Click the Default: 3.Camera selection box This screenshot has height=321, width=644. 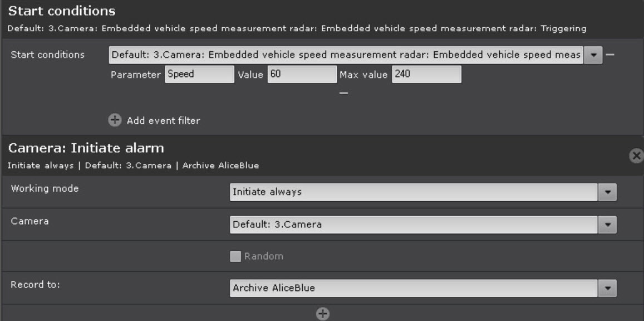click(x=414, y=225)
